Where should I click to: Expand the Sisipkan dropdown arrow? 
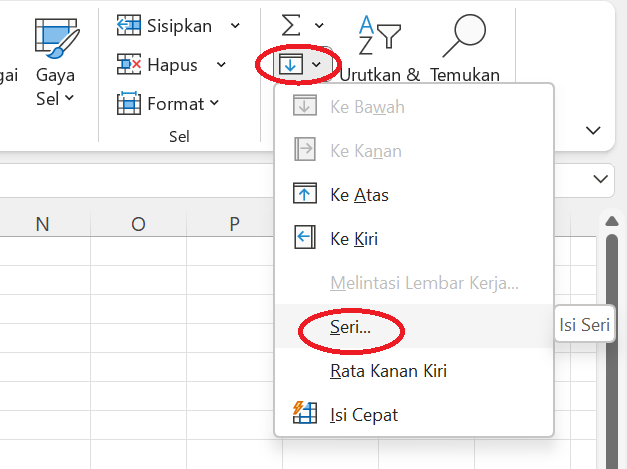[235, 25]
